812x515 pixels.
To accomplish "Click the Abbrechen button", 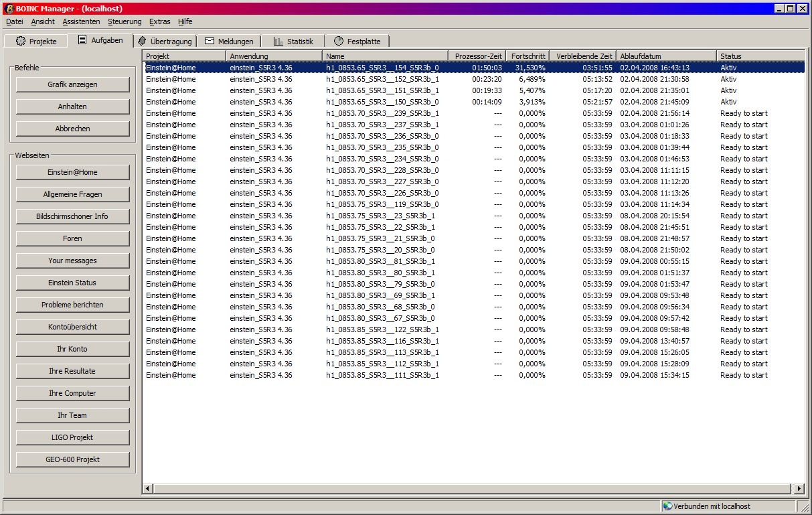I will pos(72,129).
